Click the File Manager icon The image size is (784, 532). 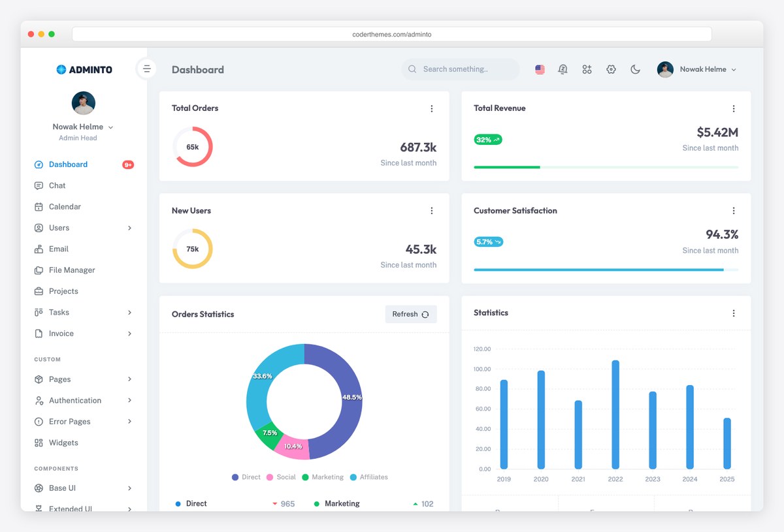point(39,270)
